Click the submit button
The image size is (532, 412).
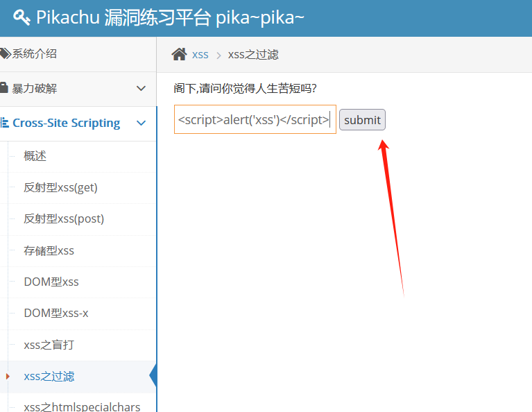[362, 120]
